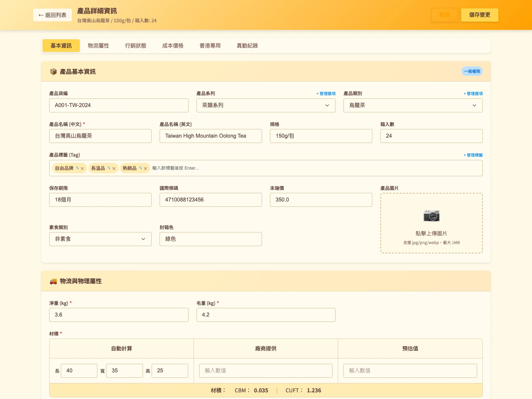Edit the 自由品牌 tag with pencil icon
Viewport: 532px width, 399px height.
point(77,168)
